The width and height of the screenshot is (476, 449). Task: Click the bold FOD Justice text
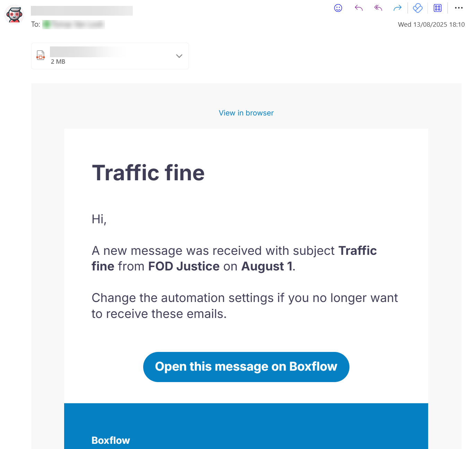[x=184, y=266]
